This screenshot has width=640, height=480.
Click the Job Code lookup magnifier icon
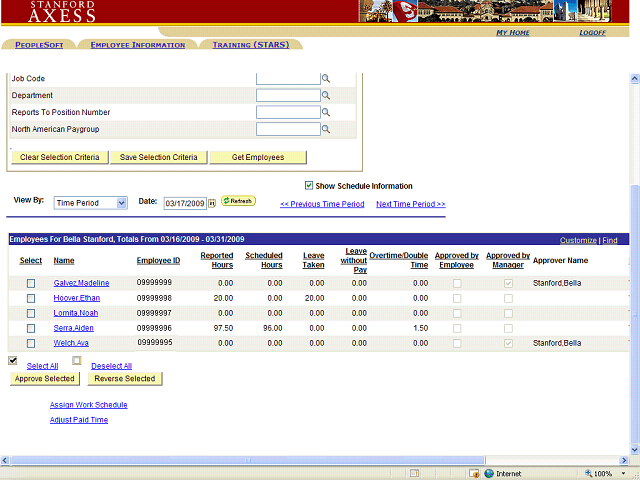click(325, 79)
